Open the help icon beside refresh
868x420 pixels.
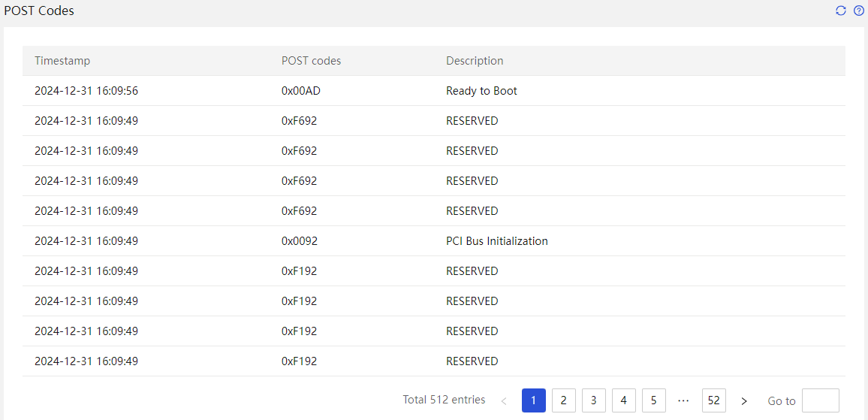coord(858,11)
